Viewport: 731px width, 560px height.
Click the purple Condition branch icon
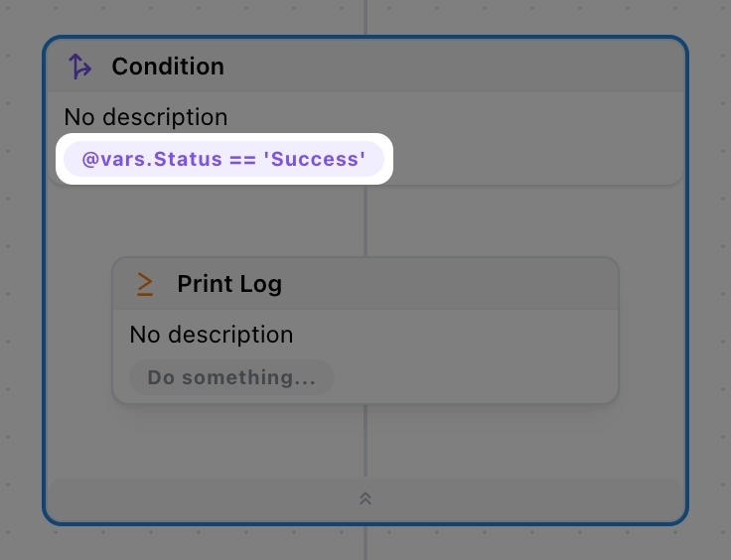coord(79,67)
